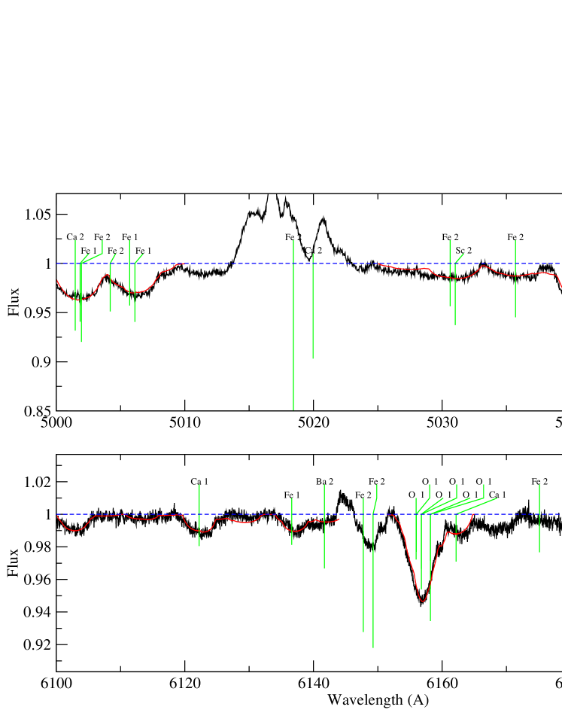Select the 0.92 flux tick label
Viewport: 562px width, 728px height.
(38, 644)
